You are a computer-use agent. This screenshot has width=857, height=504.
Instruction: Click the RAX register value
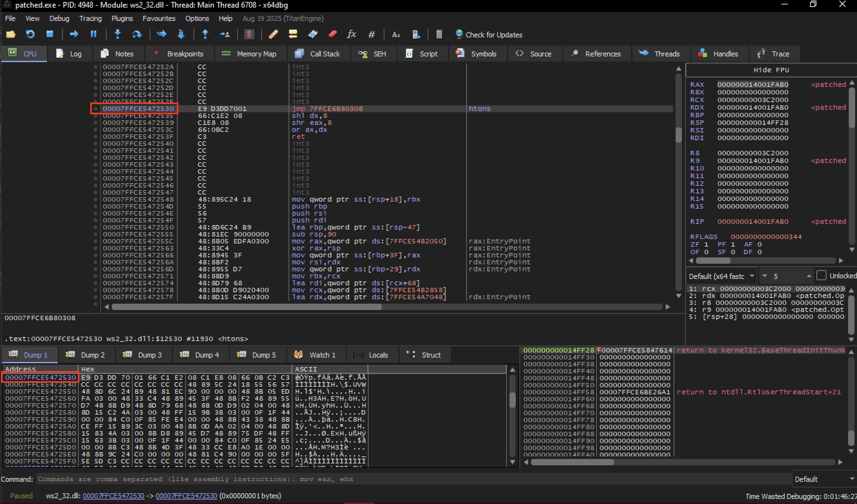tap(752, 84)
